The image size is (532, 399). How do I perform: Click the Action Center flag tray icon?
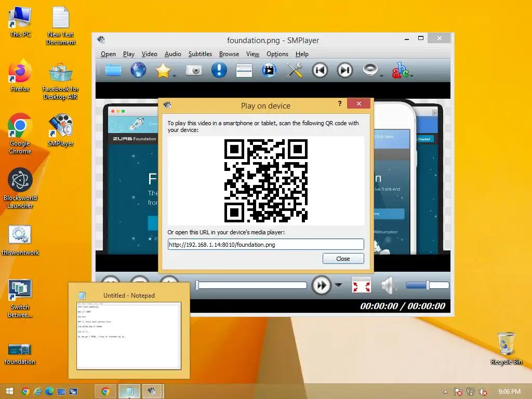pyautogui.click(x=458, y=392)
